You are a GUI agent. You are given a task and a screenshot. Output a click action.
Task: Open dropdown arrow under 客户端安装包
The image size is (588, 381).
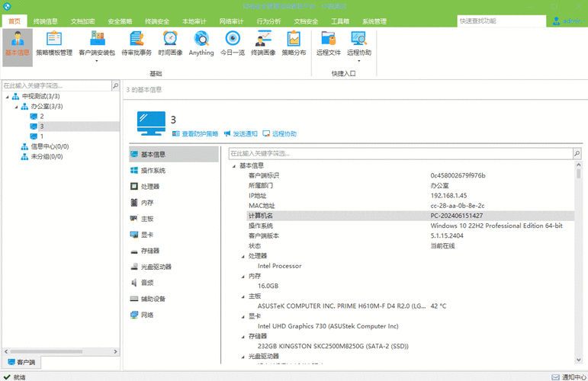point(97,61)
